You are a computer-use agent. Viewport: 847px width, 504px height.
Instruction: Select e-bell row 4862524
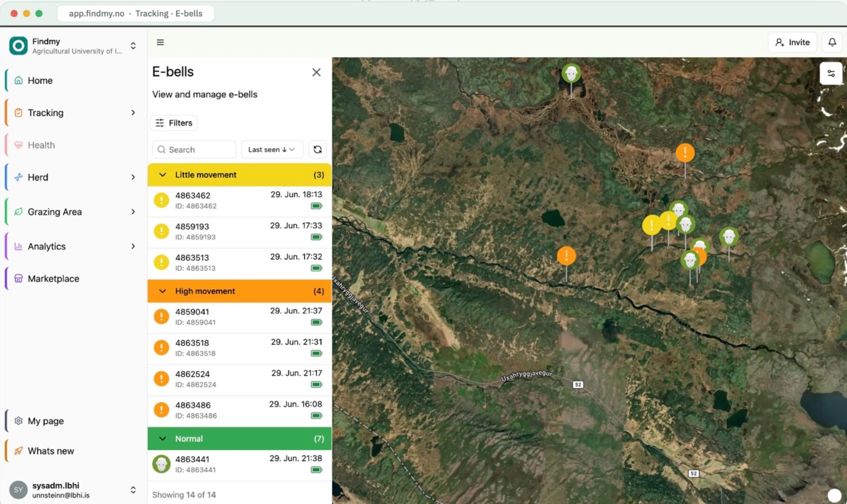tap(240, 379)
